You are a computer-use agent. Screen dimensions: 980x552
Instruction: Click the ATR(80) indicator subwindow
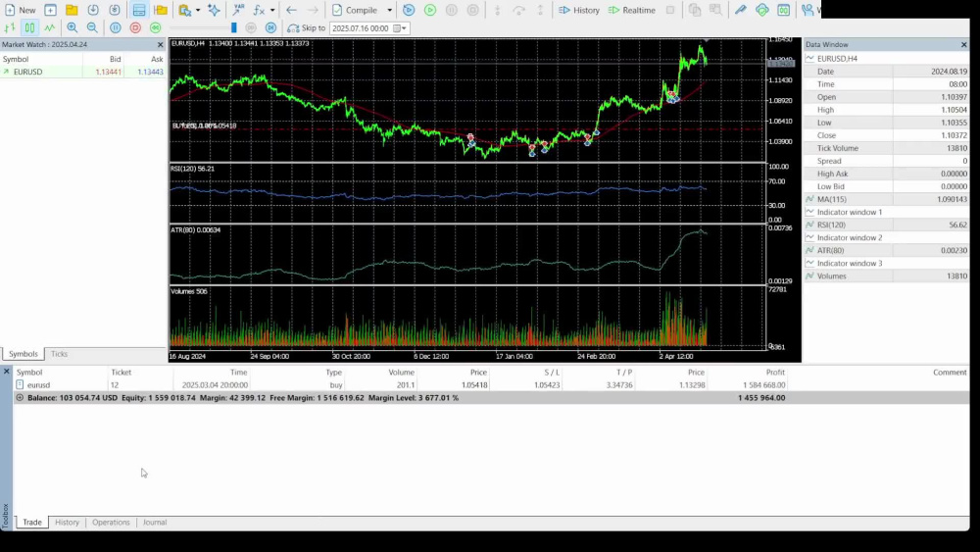pos(467,255)
